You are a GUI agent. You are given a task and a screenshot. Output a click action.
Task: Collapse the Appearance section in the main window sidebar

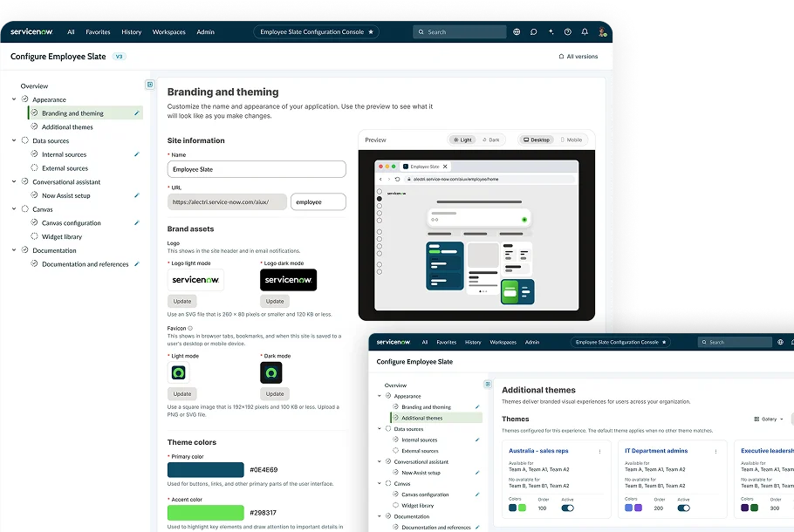coord(14,99)
